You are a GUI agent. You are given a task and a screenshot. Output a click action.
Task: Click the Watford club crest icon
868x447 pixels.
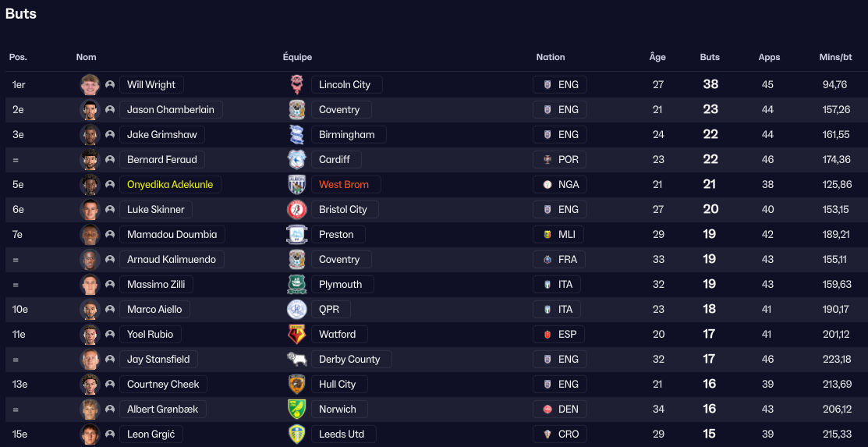point(296,334)
